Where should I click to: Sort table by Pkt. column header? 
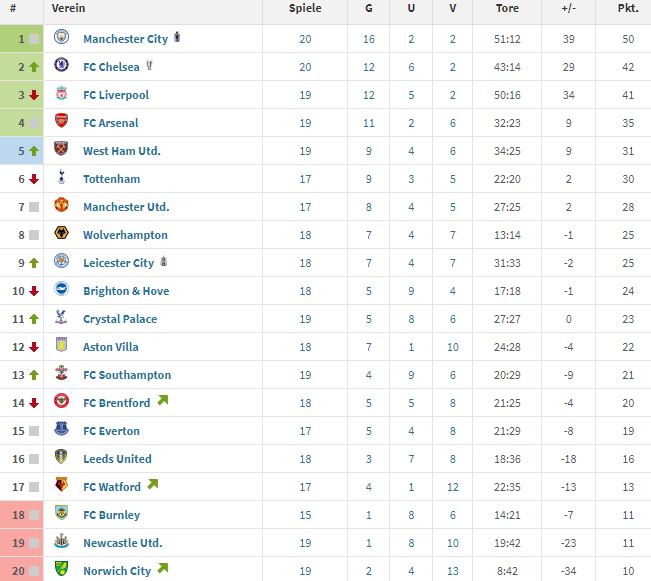click(x=628, y=8)
